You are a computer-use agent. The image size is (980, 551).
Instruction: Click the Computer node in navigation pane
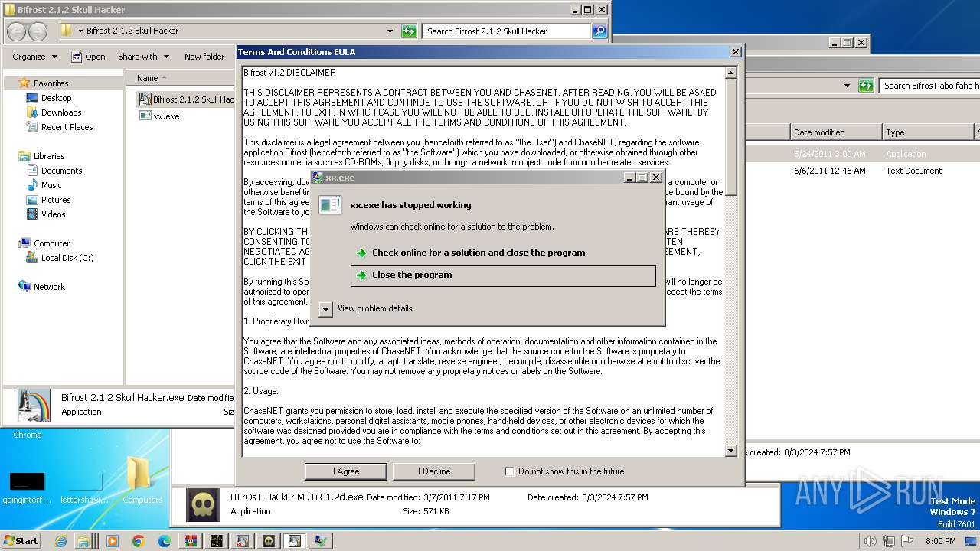pos(51,243)
